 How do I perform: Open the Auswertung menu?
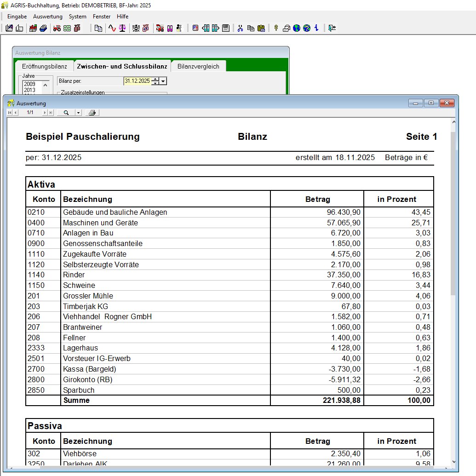tap(48, 17)
